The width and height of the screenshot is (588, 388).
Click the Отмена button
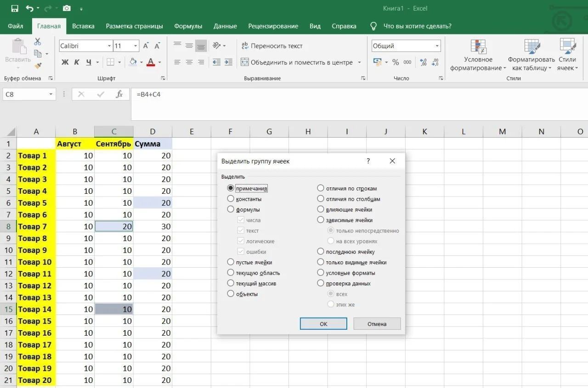pyautogui.click(x=377, y=324)
